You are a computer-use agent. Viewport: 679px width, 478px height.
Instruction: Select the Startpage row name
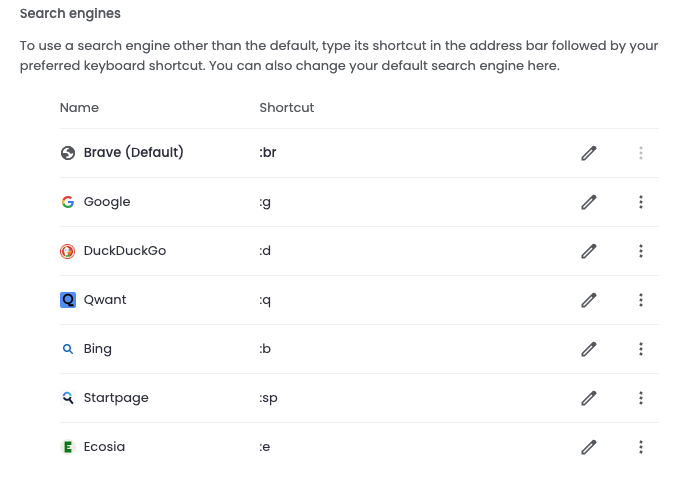point(116,398)
